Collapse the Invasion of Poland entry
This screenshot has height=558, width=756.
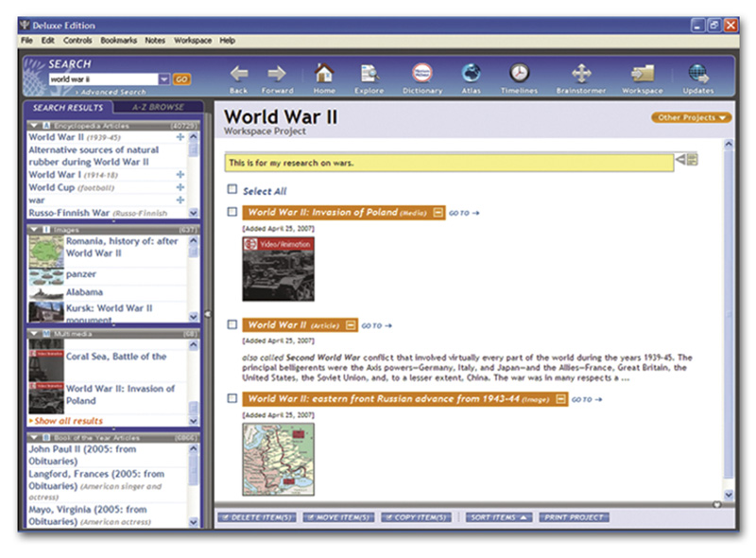(x=437, y=212)
